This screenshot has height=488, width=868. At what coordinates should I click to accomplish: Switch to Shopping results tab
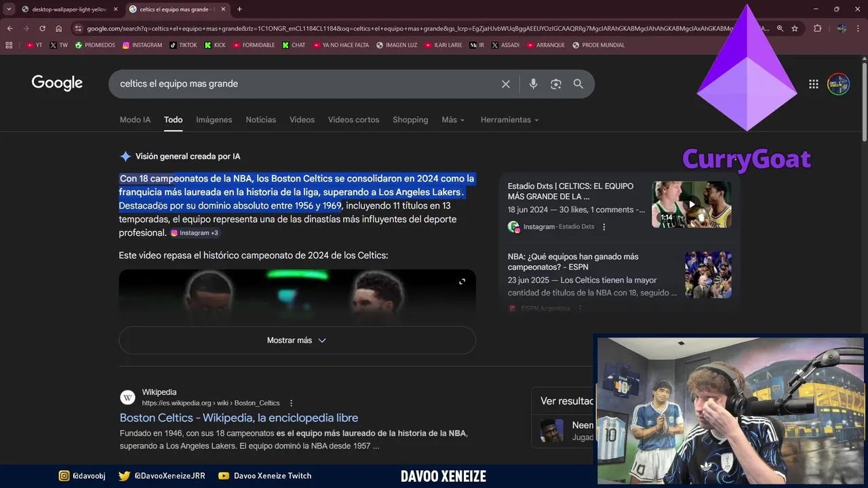[x=410, y=120]
